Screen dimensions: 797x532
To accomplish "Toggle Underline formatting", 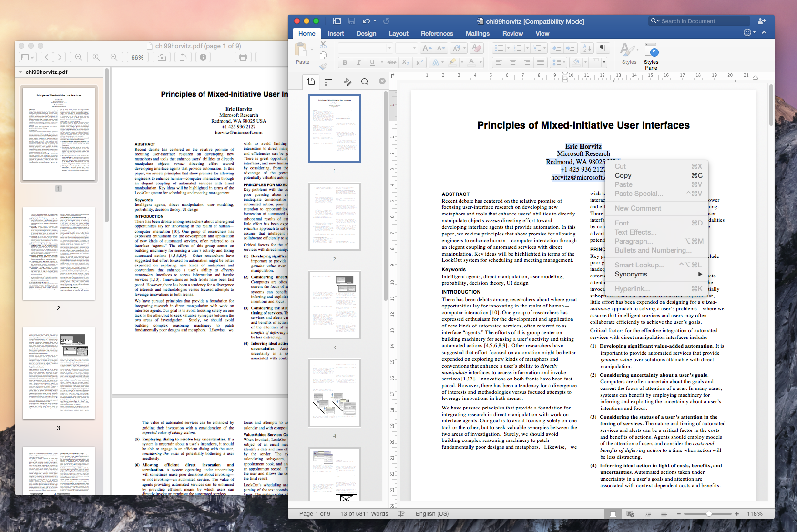I will 372,62.
